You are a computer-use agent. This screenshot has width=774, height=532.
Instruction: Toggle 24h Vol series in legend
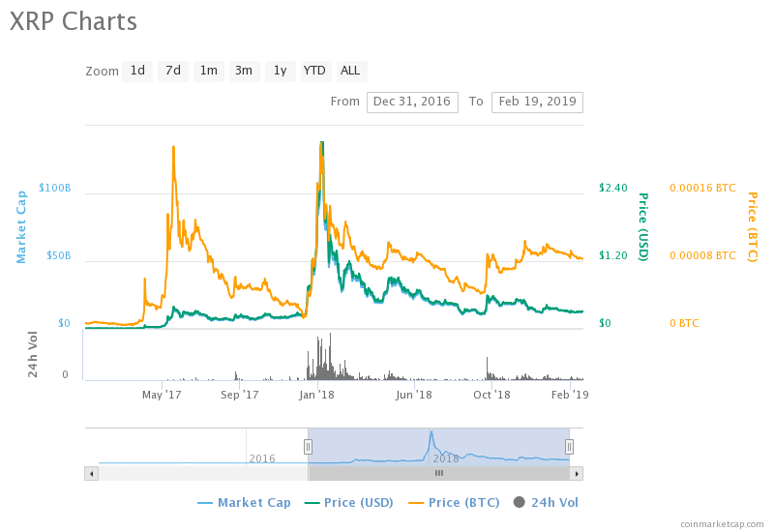(x=546, y=502)
